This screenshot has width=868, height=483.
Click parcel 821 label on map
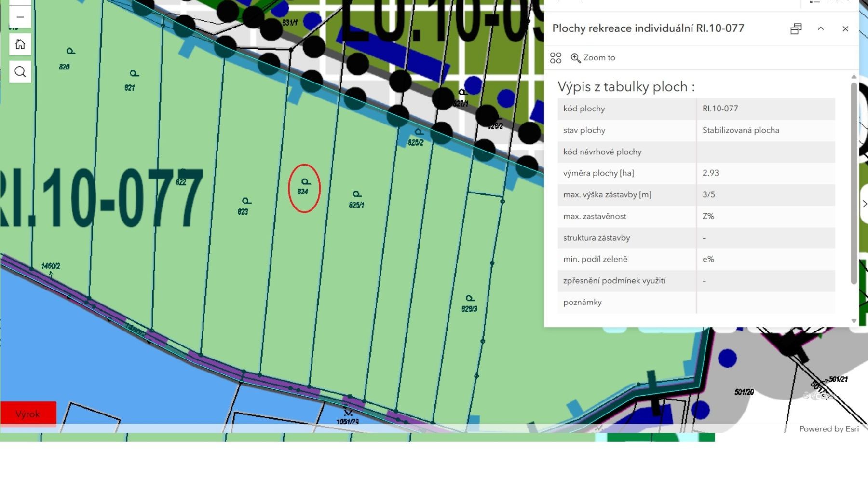coord(130,88)
